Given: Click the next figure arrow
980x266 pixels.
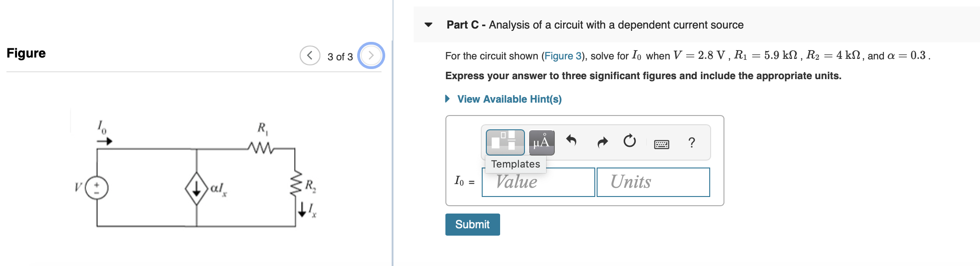Looking at the screenshot, I should click(370, 56).
